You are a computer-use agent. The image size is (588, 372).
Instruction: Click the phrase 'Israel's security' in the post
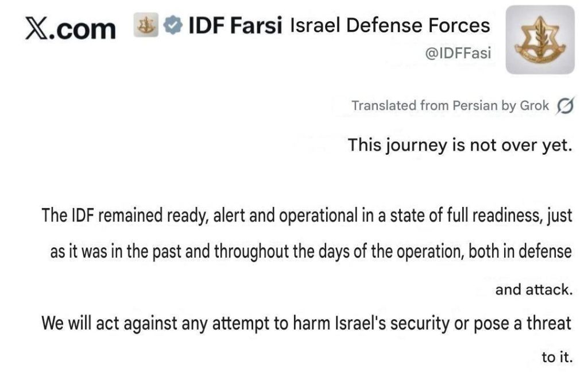(392, 323)
